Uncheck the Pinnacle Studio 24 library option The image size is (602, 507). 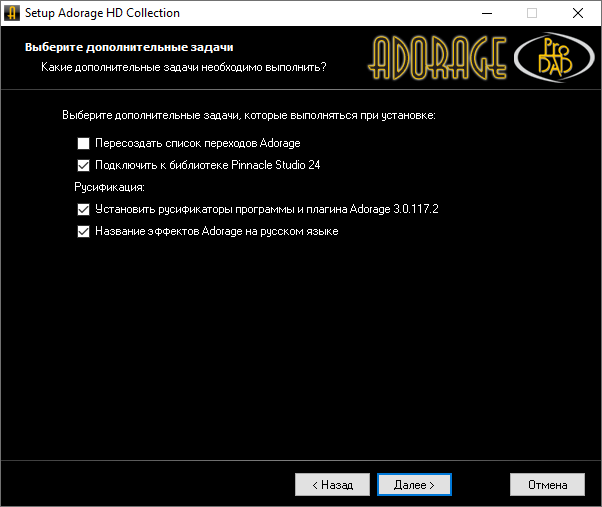83,165
